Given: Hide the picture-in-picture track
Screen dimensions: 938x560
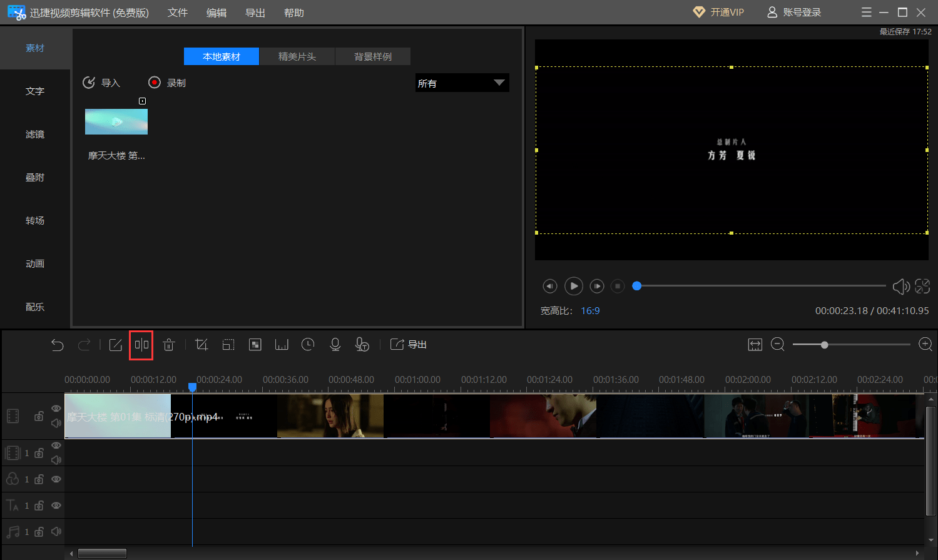Looking at the screenshot, I should tap(56, 445).
